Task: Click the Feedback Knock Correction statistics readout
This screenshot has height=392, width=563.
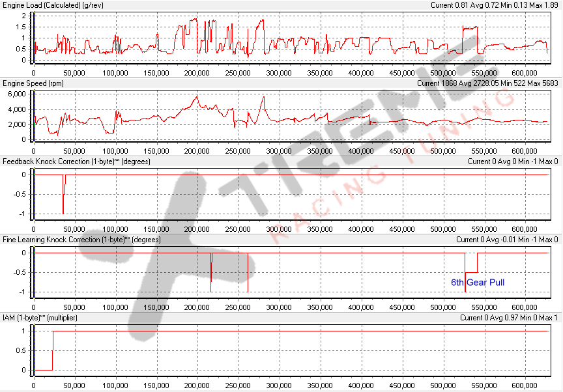Action: (x=513, y=161)
